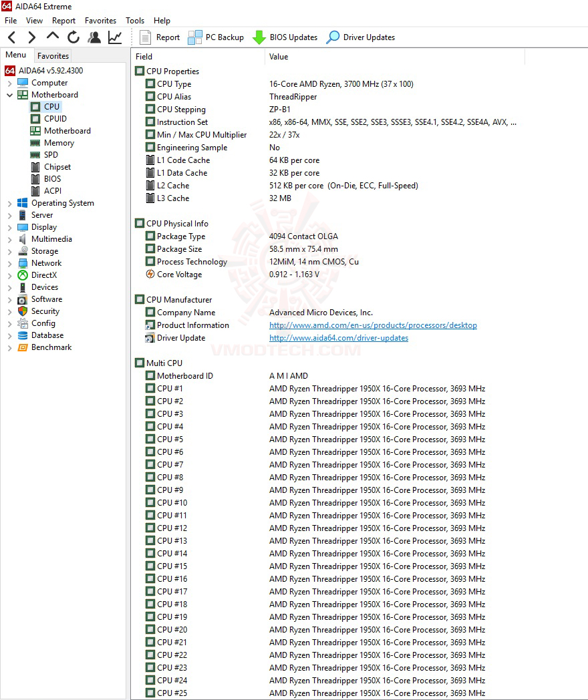Screen dimensions: 588x700
Task: Open the Help menu
Action: 162,21
